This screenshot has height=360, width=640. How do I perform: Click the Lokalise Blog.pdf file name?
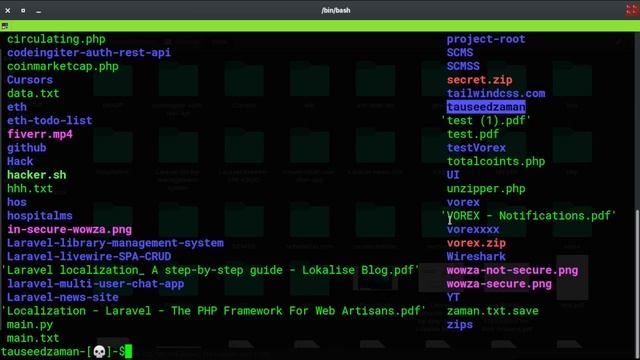[211, 270]
